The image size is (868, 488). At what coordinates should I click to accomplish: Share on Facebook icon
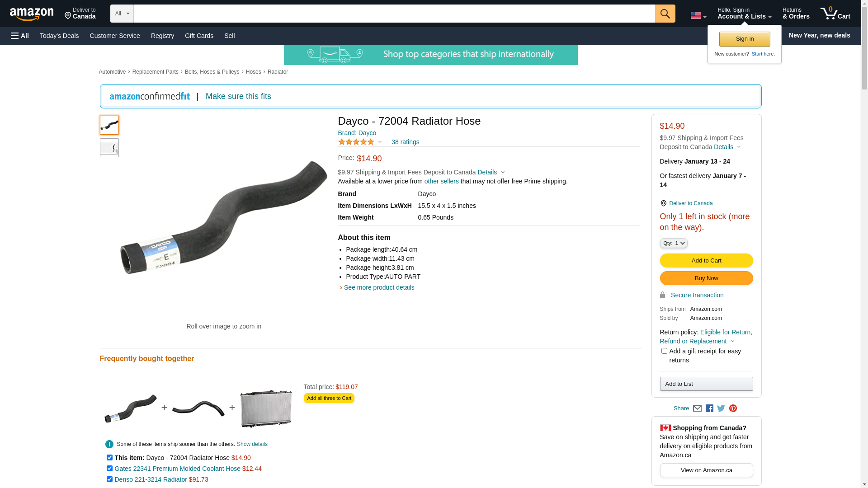pyautogui.click(x=709, y=408)
